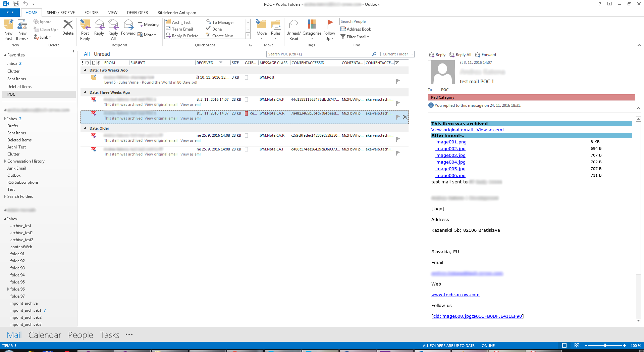Click the Delete icon in ribbon
Viewport: 644px width, 352px height.
(68, 25)
